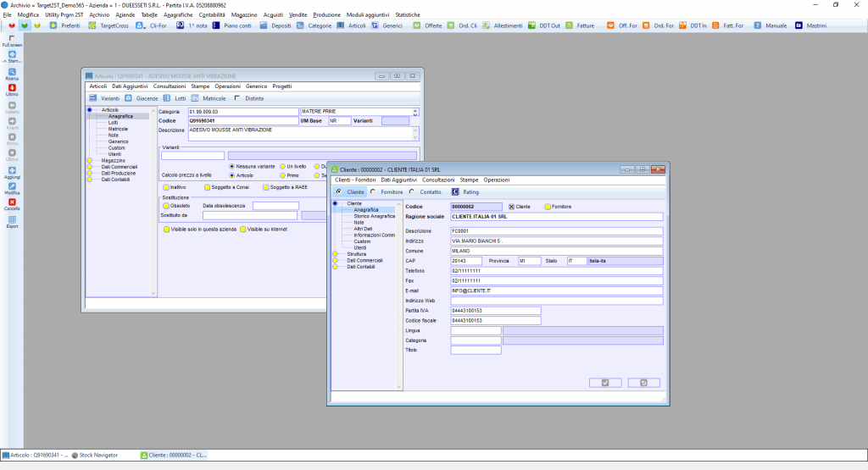Viewport: 868px width, 470px height.
Task: Open the Anagrafiche menu
Action: click(178, 15)
